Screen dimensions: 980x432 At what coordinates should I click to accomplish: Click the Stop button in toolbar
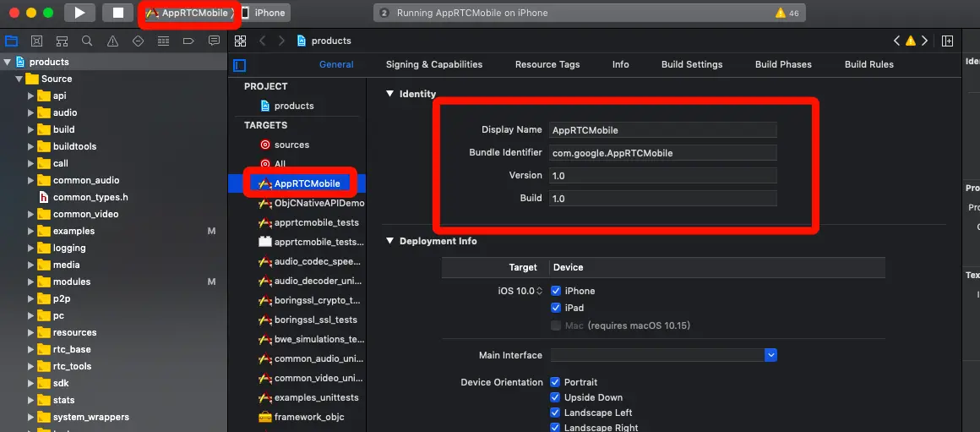(x=117, y=13)
